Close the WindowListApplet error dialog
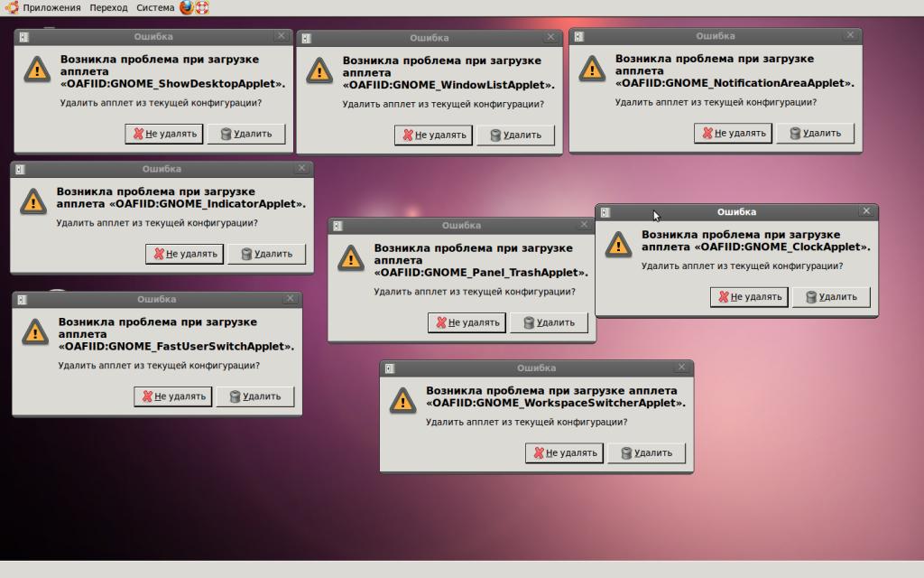Viewport: 924px width, 578px height. [550, 37]
